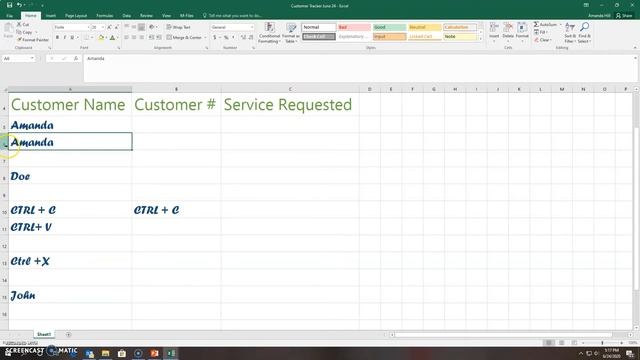640x360 pixels.
Task: Apply the Calculation cell style
Action: tap(460, 27)
